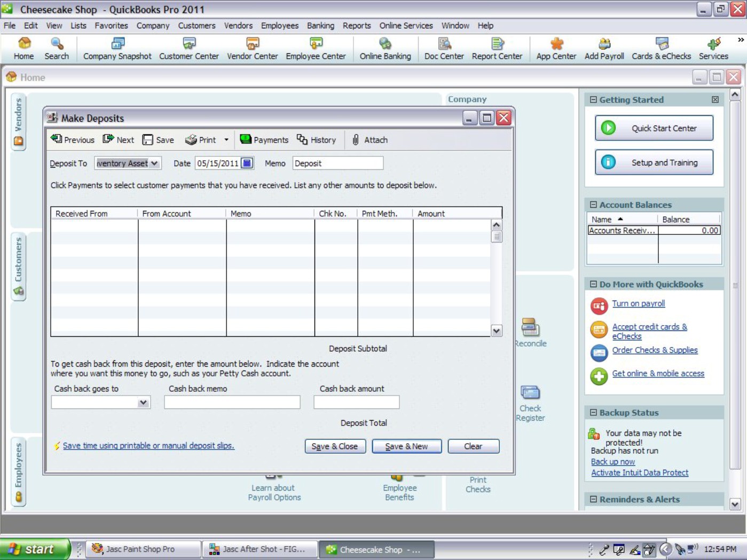Print the deposit from Make Deposits toolbar
This screenshot has width=747, height=560.
pyautogui.click(x=201, y=140)
